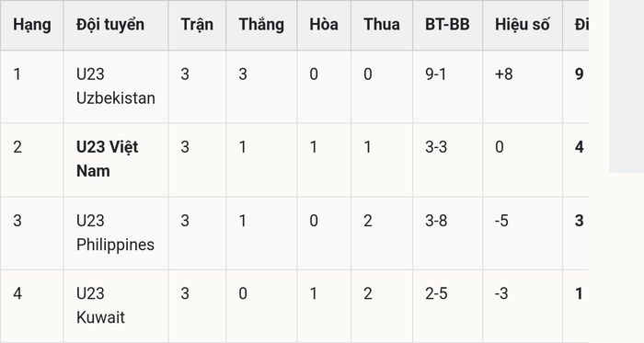The image size is (644, 343).
Task: Select the Thắng column header
Action: point(261,25)
